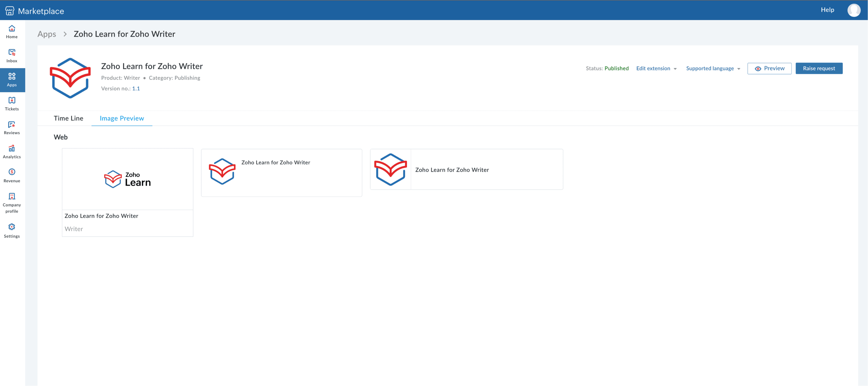Open the user profile avatar
868x386 pixels.
tap(854, 10)
